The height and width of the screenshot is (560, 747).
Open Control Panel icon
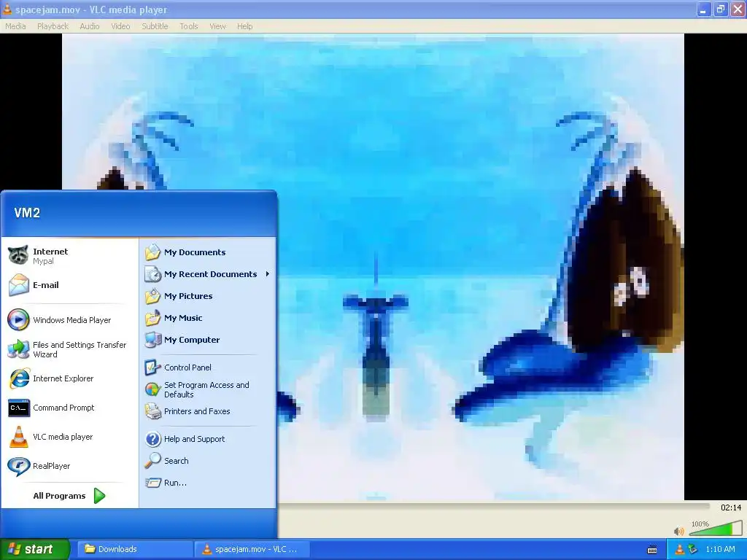point(153,367)
